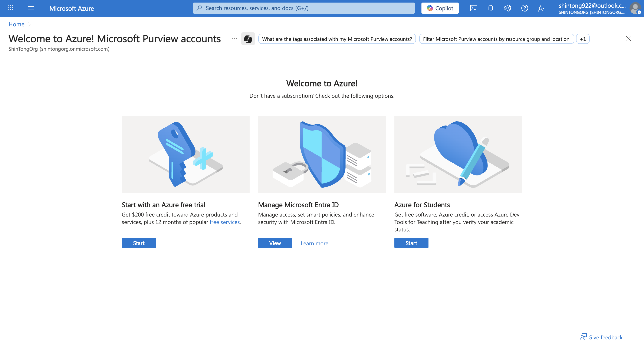Open the portal hamburger menu

(30, 8)
